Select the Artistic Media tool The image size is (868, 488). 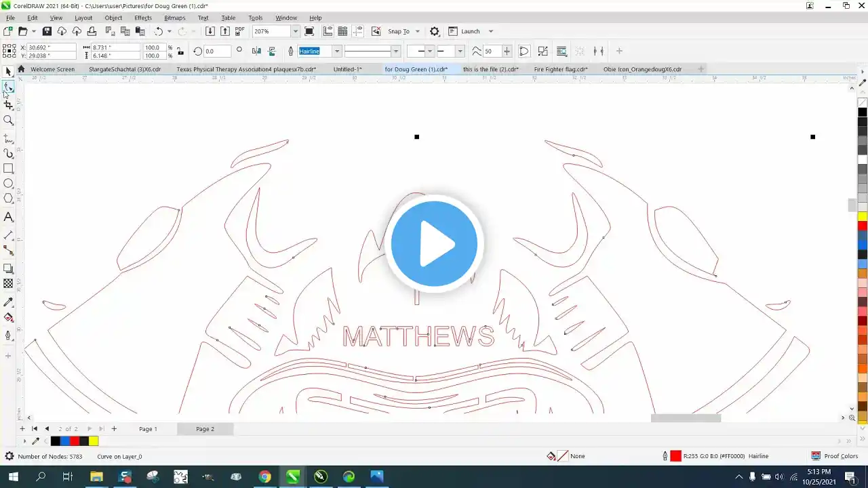(8, 153)
